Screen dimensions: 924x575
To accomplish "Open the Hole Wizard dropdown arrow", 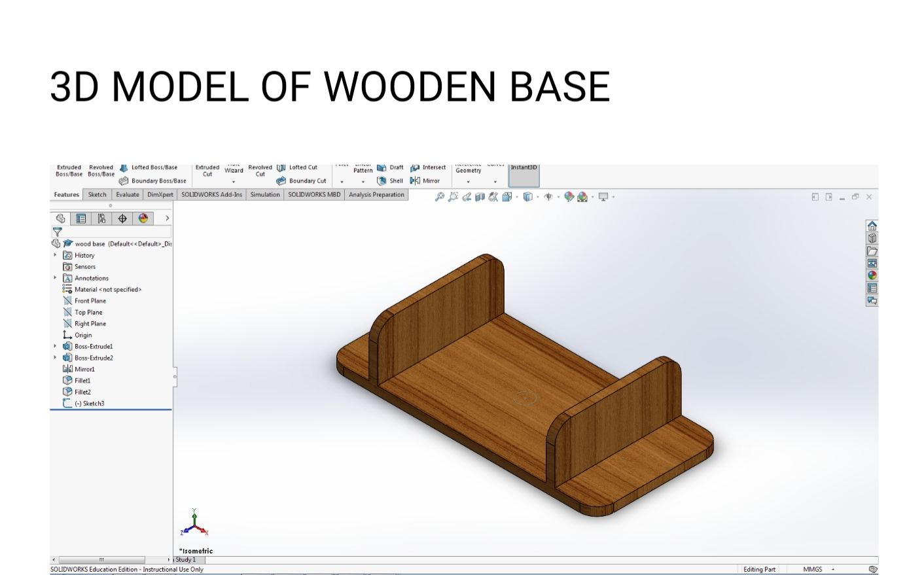I will [234, 182].
